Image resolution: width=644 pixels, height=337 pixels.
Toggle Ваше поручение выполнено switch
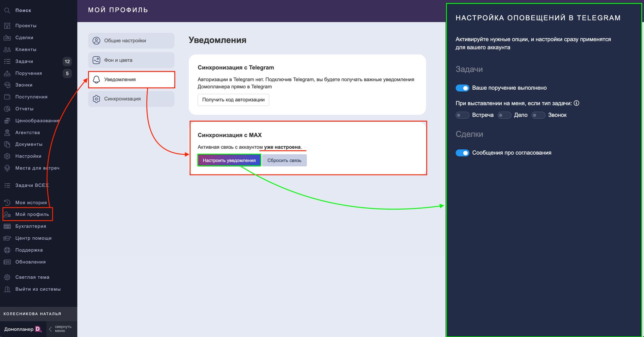pyautogui.click(x=462, y=88)
